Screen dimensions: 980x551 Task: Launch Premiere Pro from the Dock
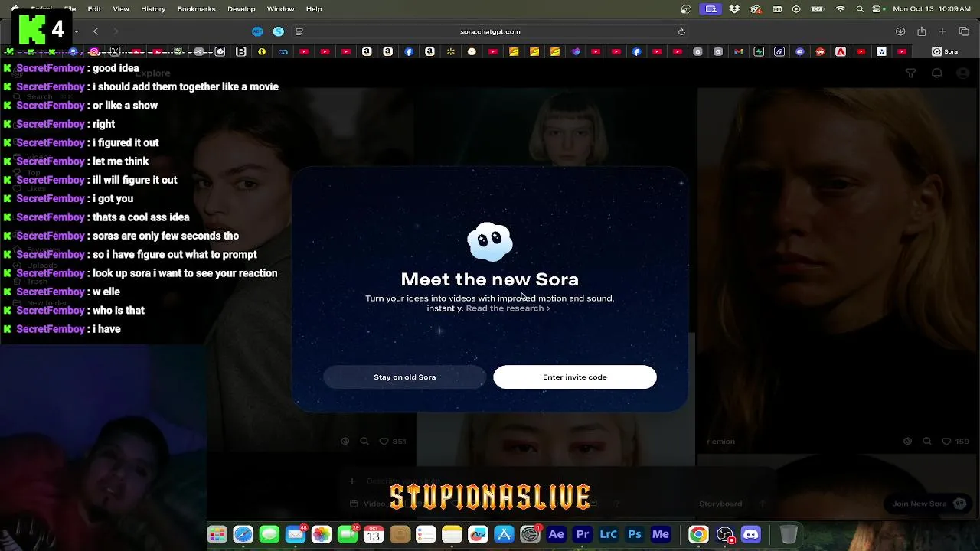(x=583, y=534)
